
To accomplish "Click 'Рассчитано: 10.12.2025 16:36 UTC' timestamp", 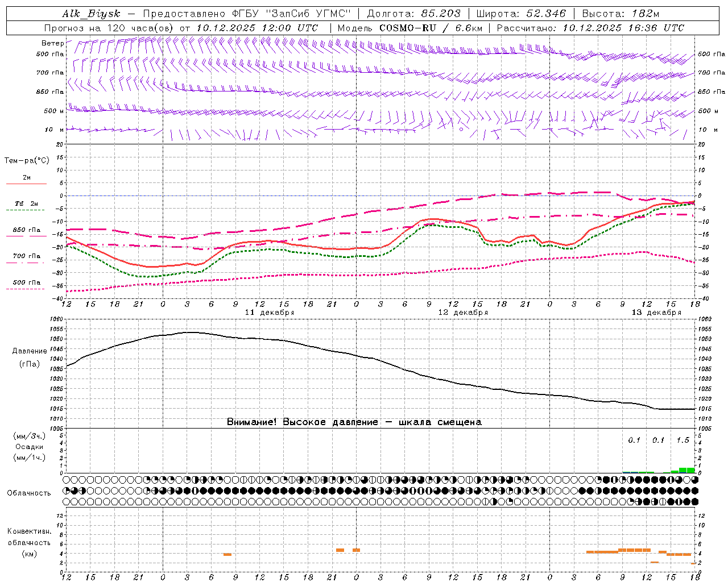I will pyautogui.click(x=590, y=28).
